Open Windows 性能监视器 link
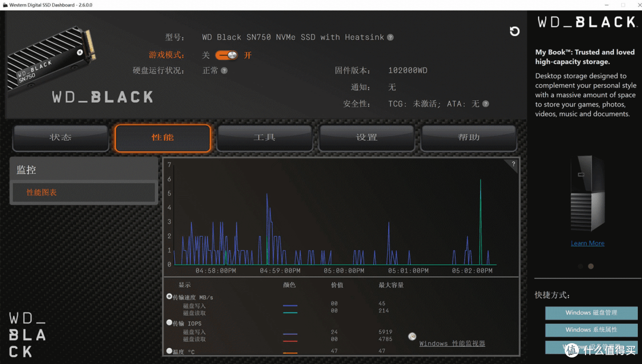This screenshot has height=364, width=642. 452,344
